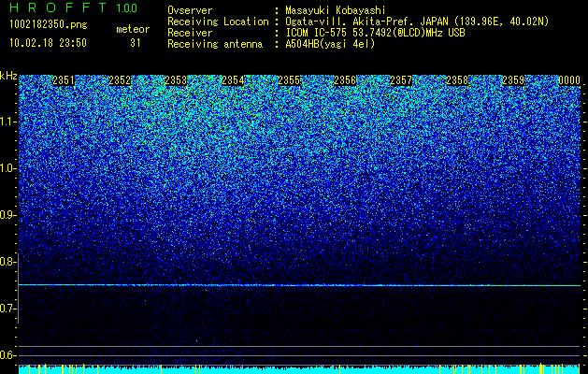Click the 2355 time marker

click(289, 80)
